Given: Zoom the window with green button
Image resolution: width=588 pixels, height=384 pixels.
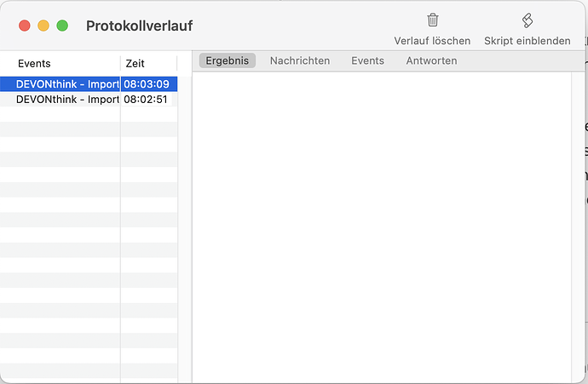Looking at the screenshot, I should [x=62, y=26].
